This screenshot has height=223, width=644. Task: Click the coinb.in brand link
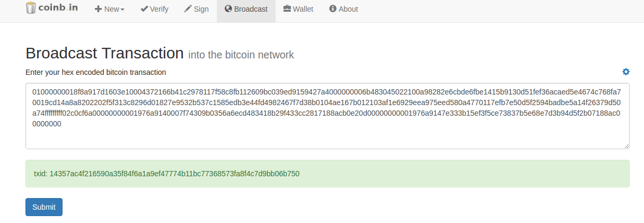(52, 8)
